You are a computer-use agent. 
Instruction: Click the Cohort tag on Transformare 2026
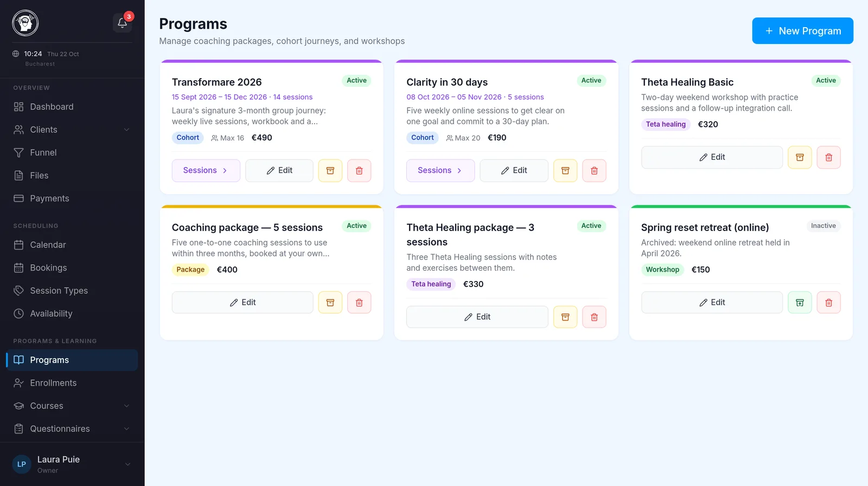[x=188, y=138]
